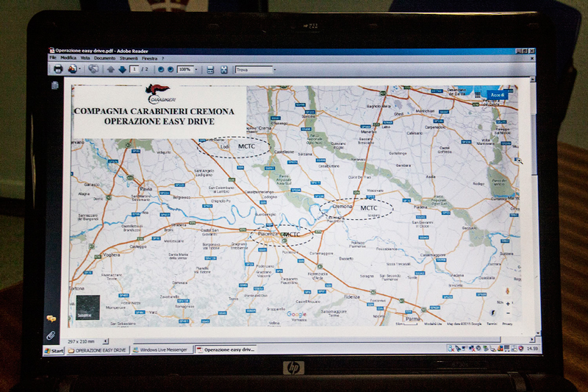Click the system tray clock showing 14.59
Image resolution: width=588 pixels, height=392 pixels.
(532, 349)
